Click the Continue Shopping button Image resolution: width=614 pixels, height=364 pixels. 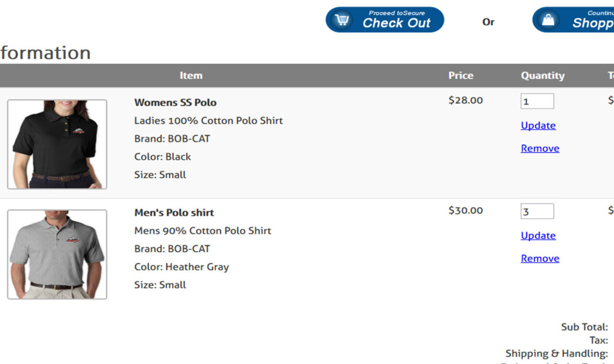[573, 19]
